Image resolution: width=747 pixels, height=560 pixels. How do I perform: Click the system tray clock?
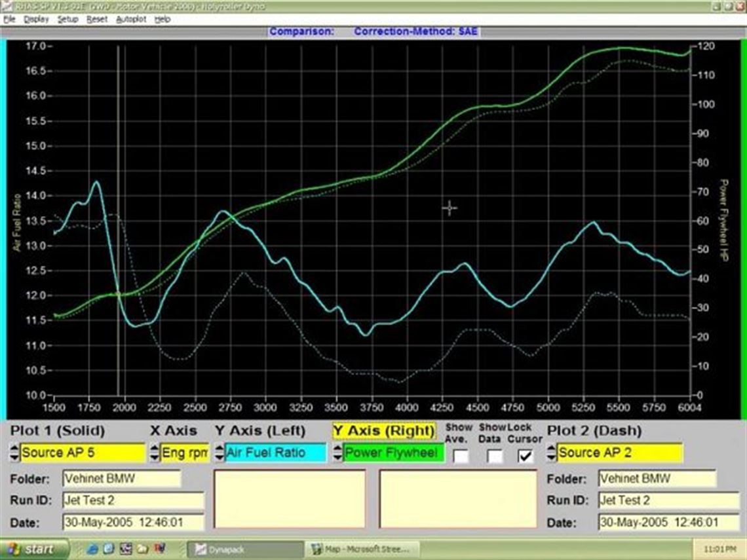pos(719,550)
